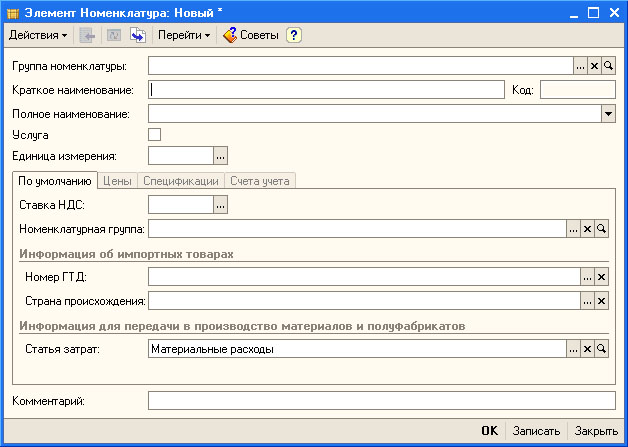Pick Ставка НДС via ellipsis button
Image resolution: width=628 pixels, height=447 pixels.
point(220,205)
